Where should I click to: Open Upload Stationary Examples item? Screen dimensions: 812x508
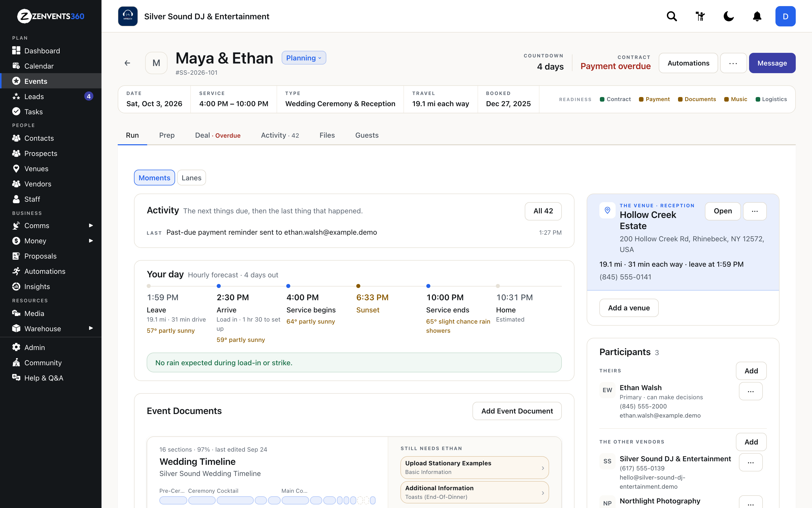[475, 467]
